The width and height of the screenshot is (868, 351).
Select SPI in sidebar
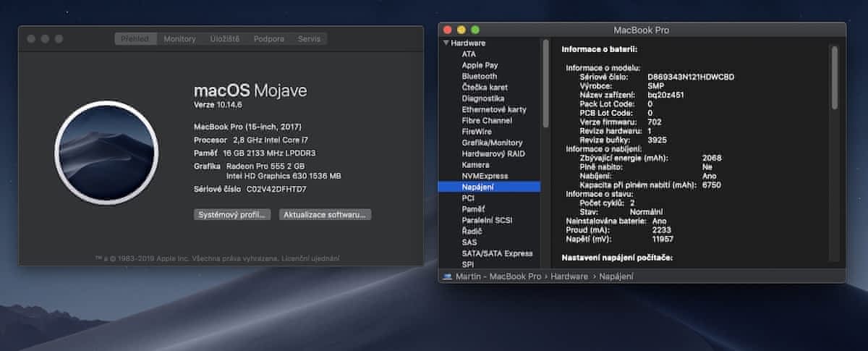[x=468, y=264]
